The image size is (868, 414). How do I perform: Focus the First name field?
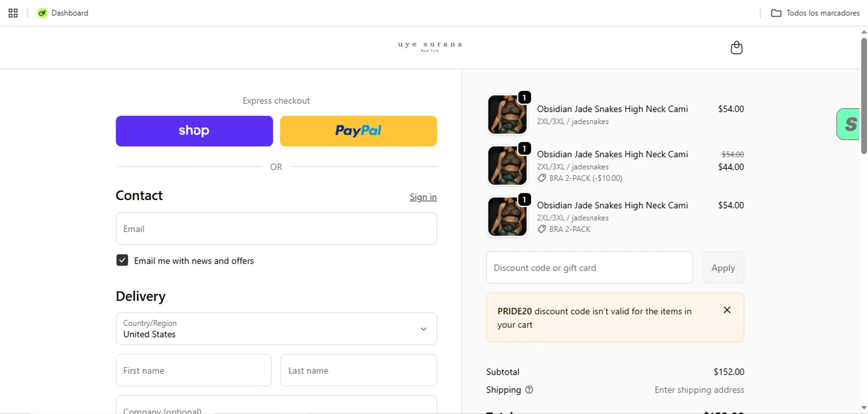(193, 370)
